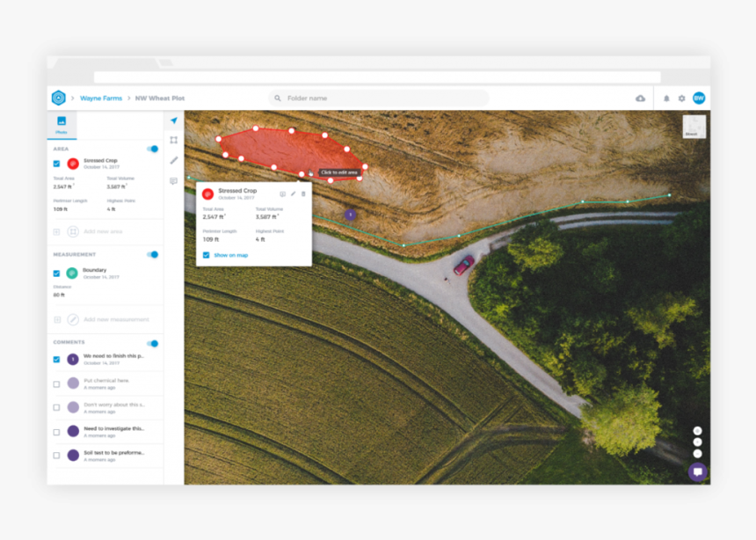The height and width of the screenshot is (540, 756).
Task: Edit Stressed Crop with pencil icon
Action: tap(294, 193)
